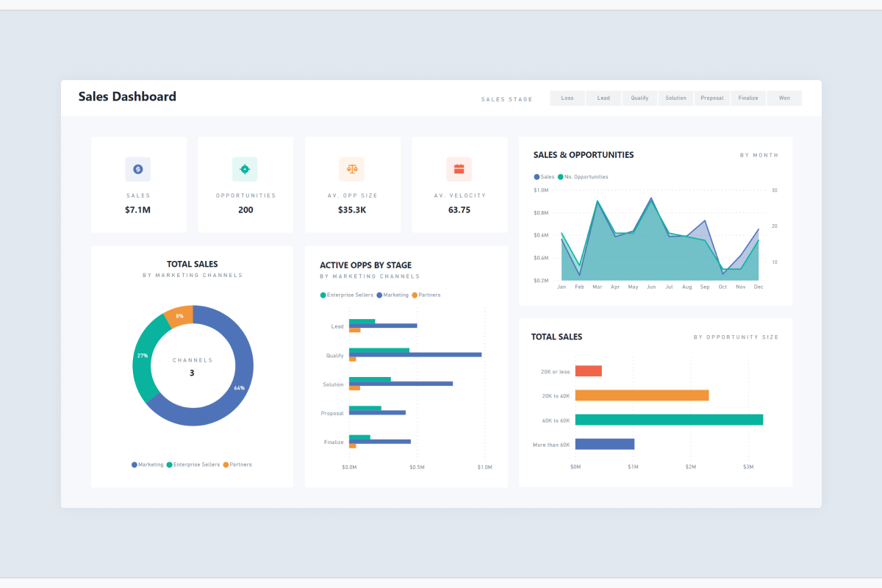Click the Qualify stage axis label
The width and height of the screenshot is (882, 588).
(335, 356)
